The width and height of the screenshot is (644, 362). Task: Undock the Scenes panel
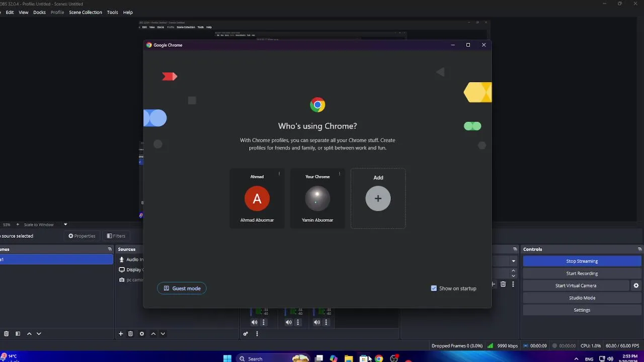(110, 249)
